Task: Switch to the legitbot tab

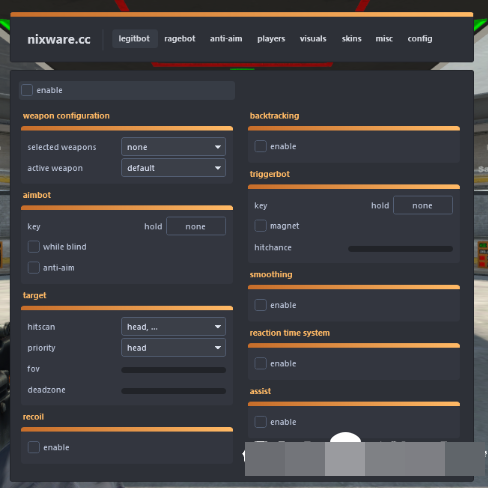Action: [x=135, y=39]
